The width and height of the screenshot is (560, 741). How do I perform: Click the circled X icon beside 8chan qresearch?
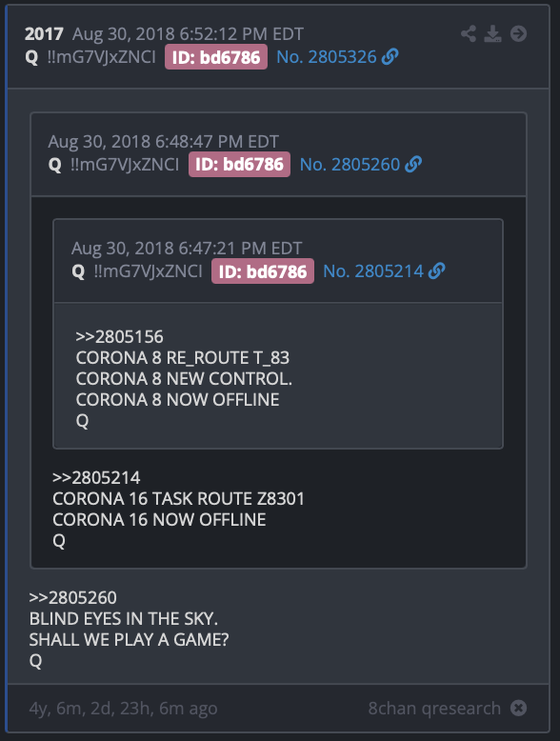point(518,708)
